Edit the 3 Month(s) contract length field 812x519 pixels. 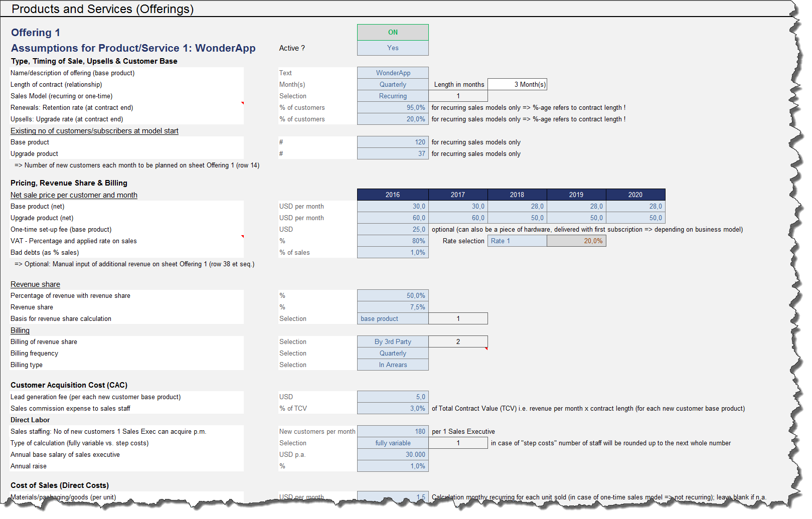(x=517, y=84)
